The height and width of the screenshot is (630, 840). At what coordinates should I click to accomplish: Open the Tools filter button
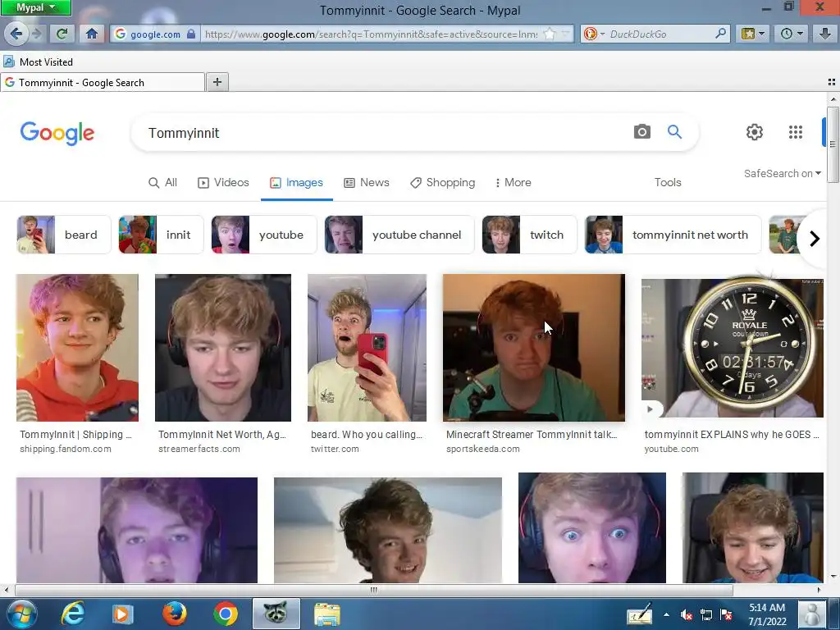point(668,183)
